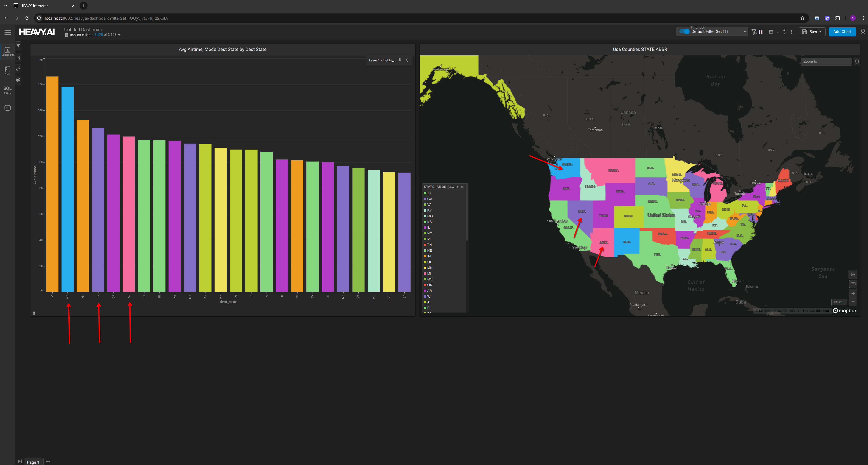Click the dashboard refresh icon

click(x=784, y=32)
